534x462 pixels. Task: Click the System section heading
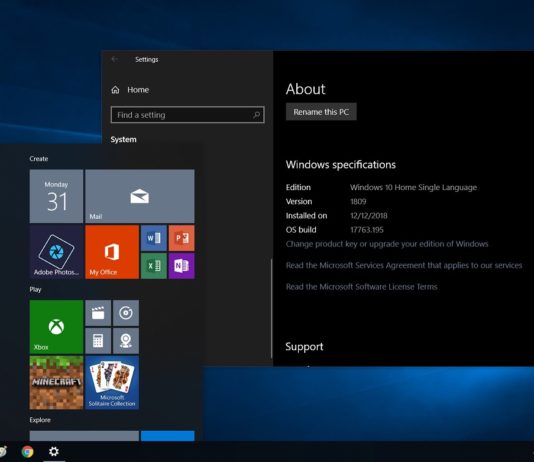click(123, 140)
